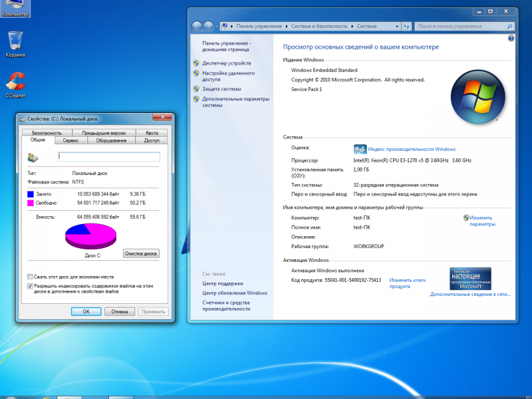Select the Корзина recycle bin icon

point(15,44)
